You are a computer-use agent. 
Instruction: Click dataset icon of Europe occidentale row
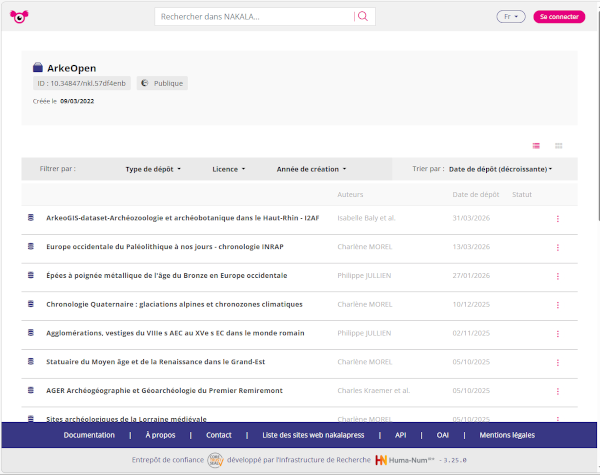pyautogui.click(x=31, y=246)
